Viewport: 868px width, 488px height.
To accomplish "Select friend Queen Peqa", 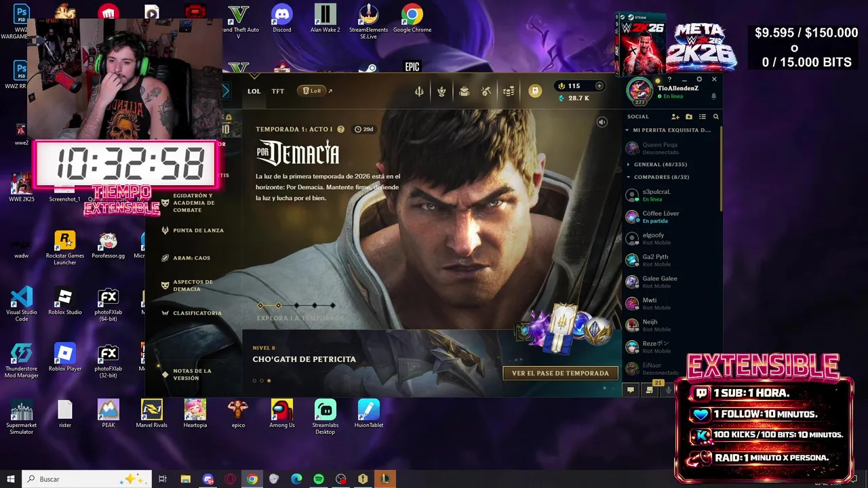I will [x=671, y=148].
